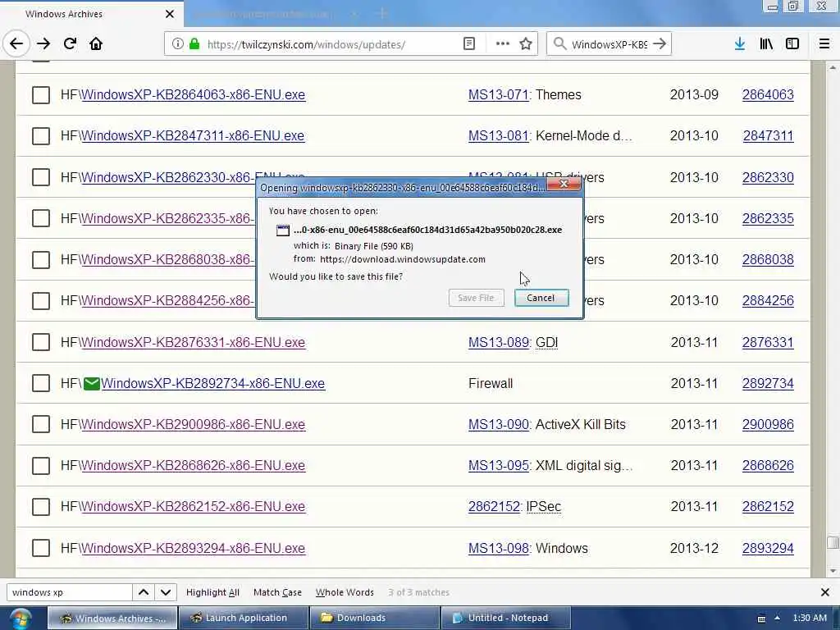Click the keyboard tray icon
The width and height of the screenshot is (840, 630).
(761, 619)
